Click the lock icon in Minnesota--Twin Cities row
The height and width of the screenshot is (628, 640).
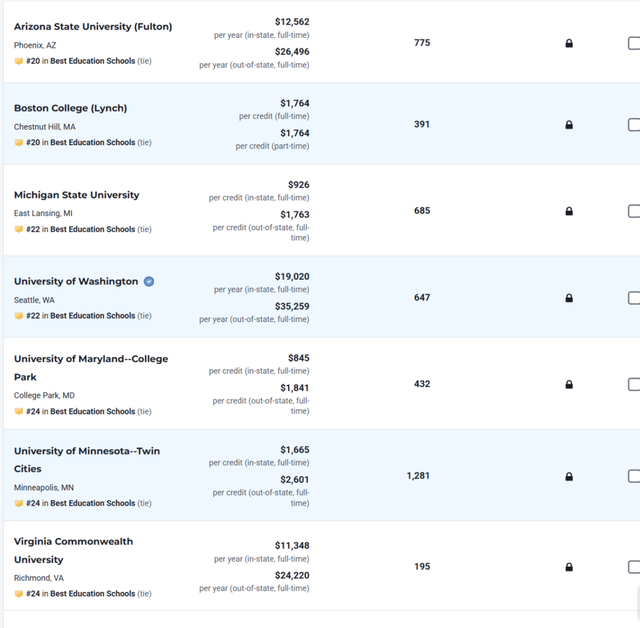569,476
